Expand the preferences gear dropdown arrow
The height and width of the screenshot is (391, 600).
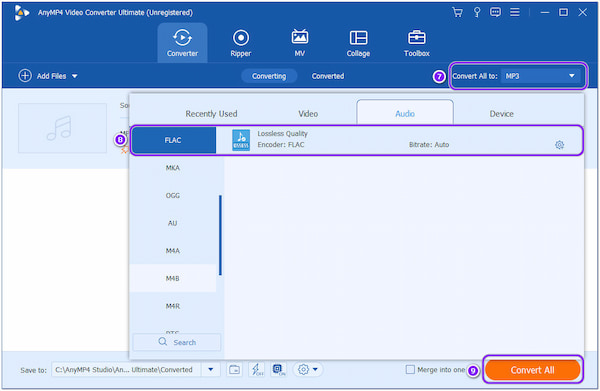(315, 370)
